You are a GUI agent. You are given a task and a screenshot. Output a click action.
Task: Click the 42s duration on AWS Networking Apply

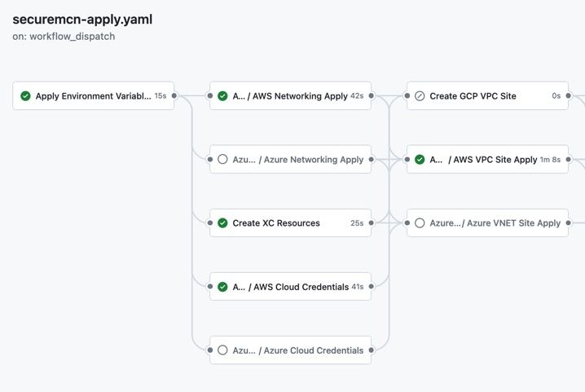[356, 96]
